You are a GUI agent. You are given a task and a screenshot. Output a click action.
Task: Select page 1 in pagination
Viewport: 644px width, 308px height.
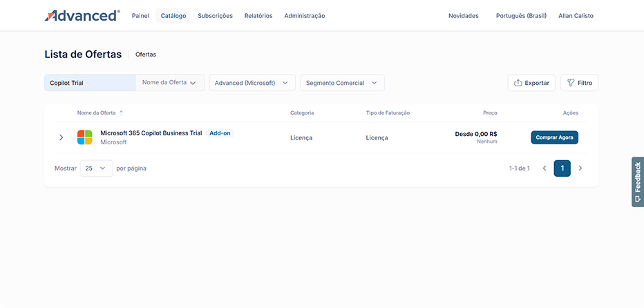point(562,169)
